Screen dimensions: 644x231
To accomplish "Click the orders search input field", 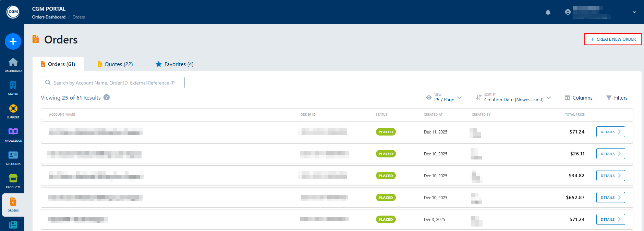I will click(113, 83).
